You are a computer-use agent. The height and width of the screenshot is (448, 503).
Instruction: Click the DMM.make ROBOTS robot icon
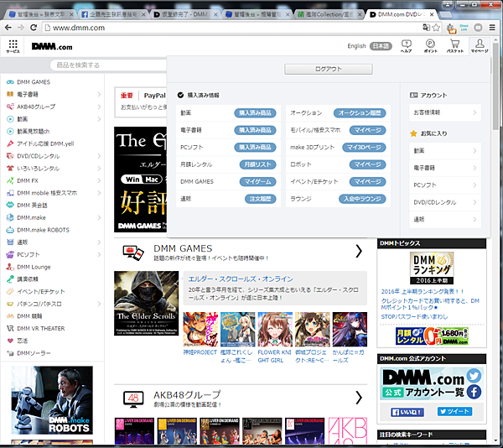pos(10,230)
